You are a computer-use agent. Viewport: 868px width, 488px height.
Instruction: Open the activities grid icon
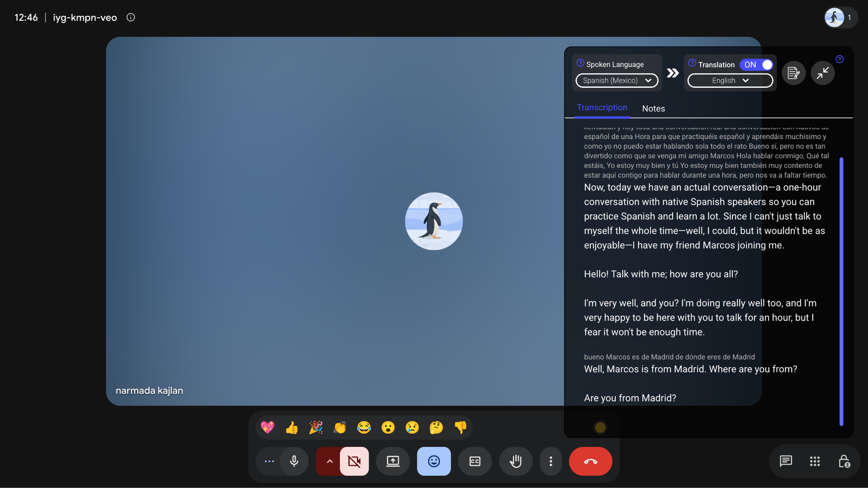point(815,461)
